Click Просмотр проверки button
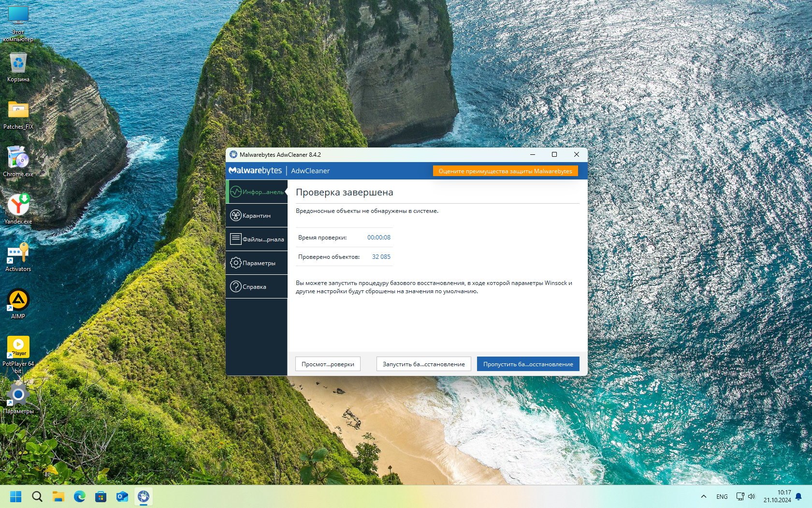Image resolution: width=812 pixels, height=508 pixels. [328, 364]
